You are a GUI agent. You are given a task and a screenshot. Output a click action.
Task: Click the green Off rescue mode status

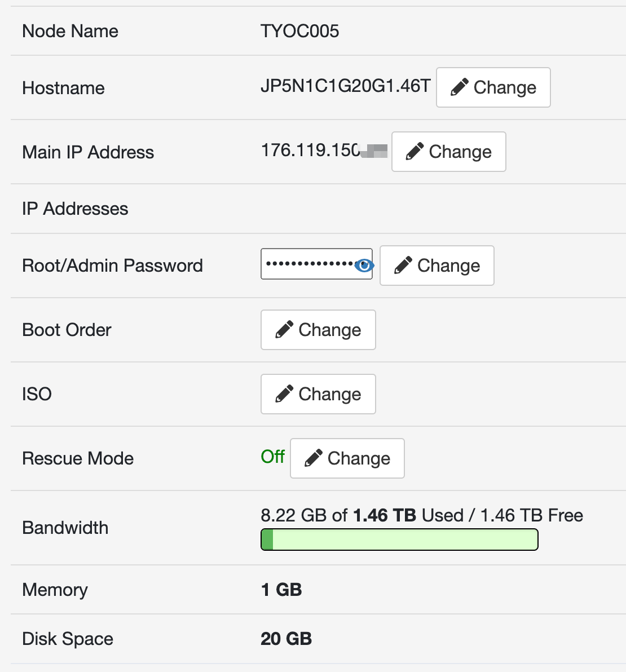273,457
